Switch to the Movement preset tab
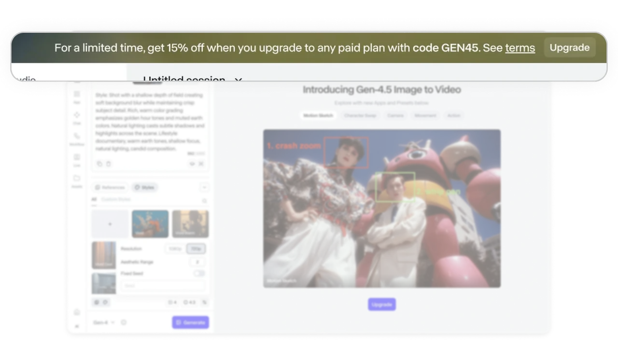The height and width of the screenshot is (364, 618). (425, 115)
